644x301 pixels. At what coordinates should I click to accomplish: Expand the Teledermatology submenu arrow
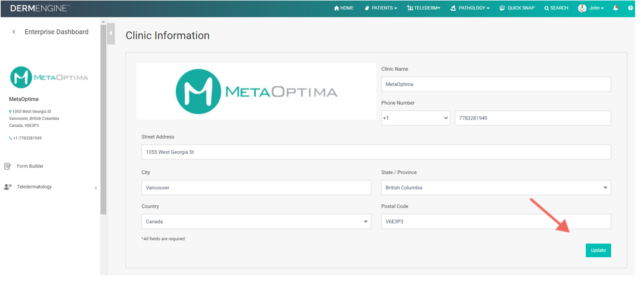click(x=96, y=188)
